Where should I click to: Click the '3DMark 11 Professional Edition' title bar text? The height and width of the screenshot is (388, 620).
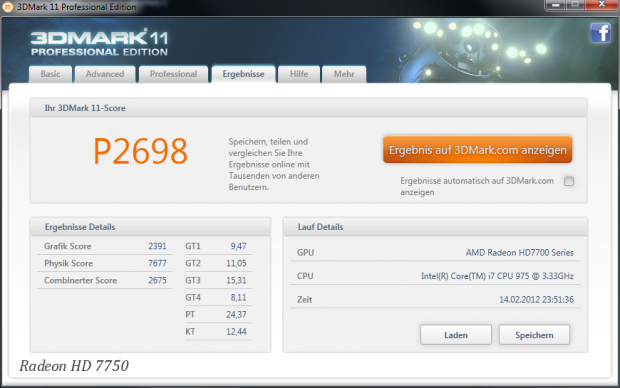click(76, 7)
